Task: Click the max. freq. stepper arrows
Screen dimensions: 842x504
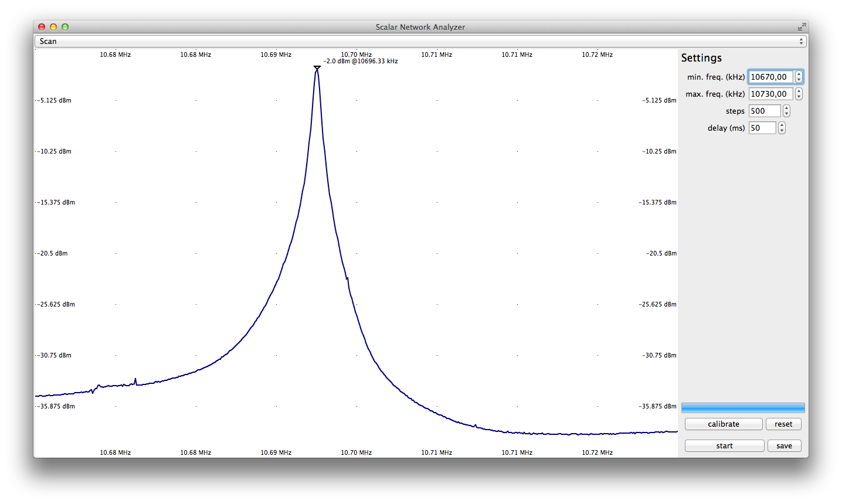Action: [799, 94]
